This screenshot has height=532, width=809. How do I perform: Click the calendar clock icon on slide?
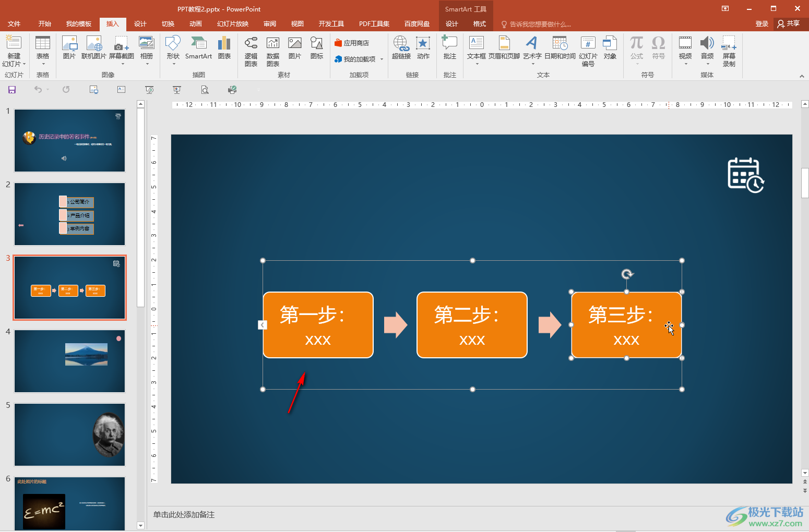[746, 175]
